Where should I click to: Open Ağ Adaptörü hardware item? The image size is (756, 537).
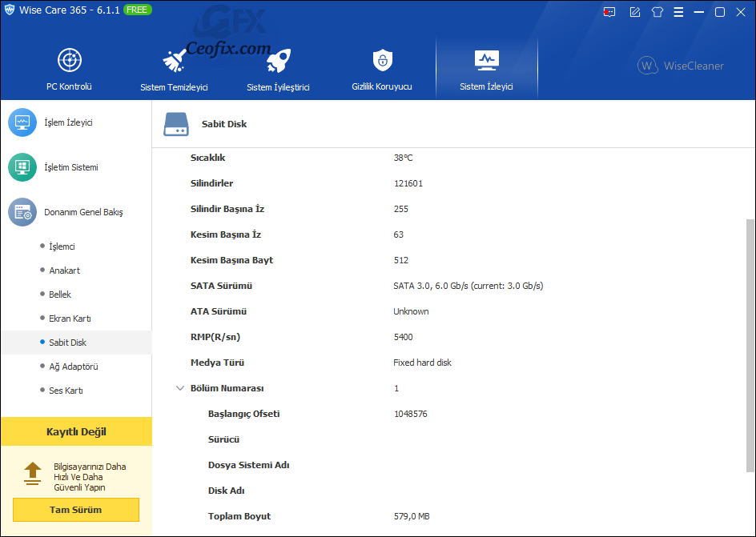point(74,367)
